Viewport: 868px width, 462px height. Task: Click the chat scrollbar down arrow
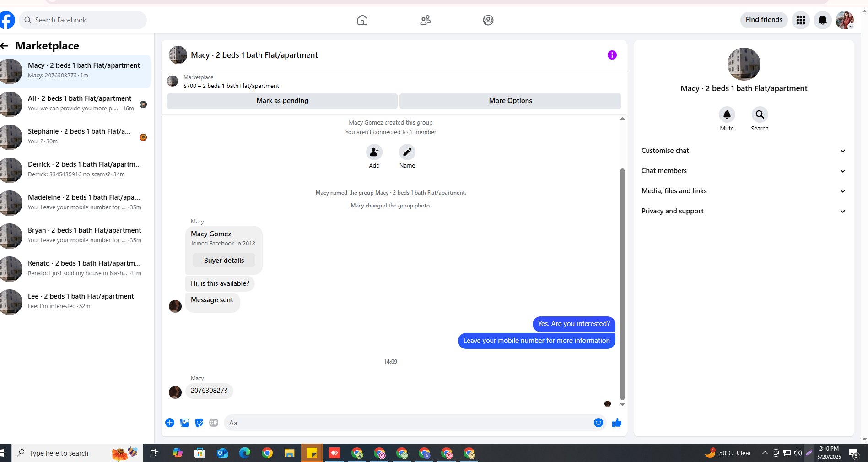[x=622, y=404]
